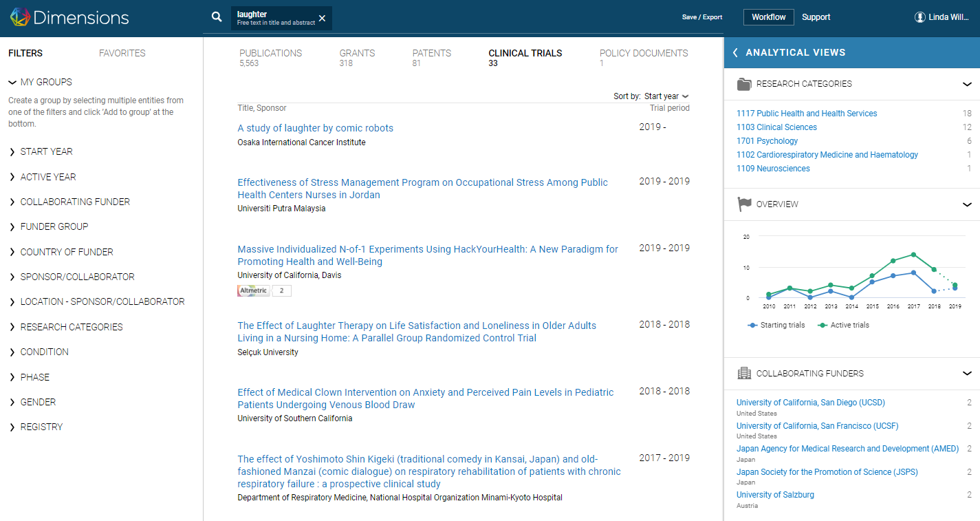Click the Collaborating Funders building icon
This screenshot has height=521, width=980.
pos(744,374)
